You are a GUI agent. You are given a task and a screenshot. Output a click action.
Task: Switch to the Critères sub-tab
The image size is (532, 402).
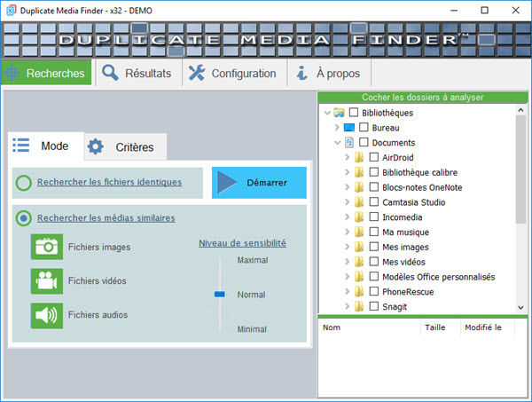[126, 146]
